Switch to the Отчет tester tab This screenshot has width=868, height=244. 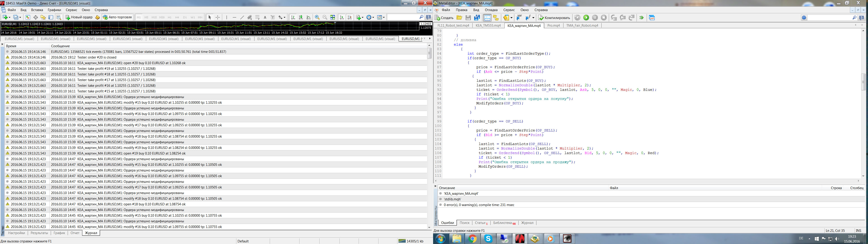[75, 233]
